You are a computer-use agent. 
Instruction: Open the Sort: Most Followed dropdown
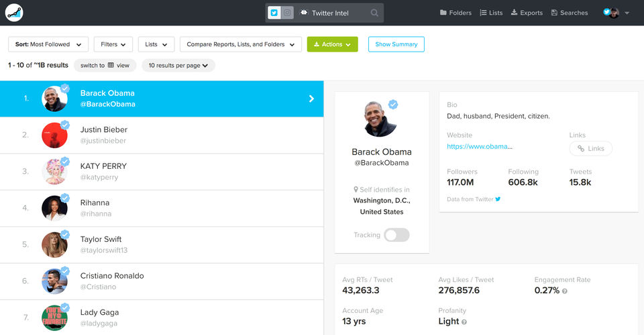[48, 44]
